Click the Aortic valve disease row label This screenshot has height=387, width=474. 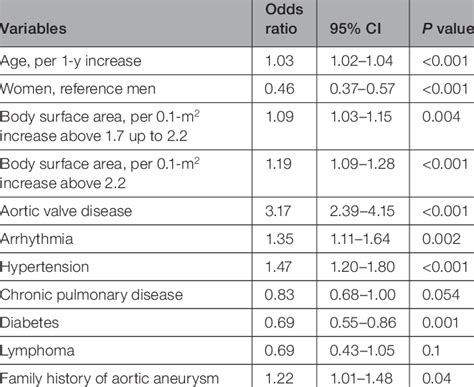pos(66,211)
